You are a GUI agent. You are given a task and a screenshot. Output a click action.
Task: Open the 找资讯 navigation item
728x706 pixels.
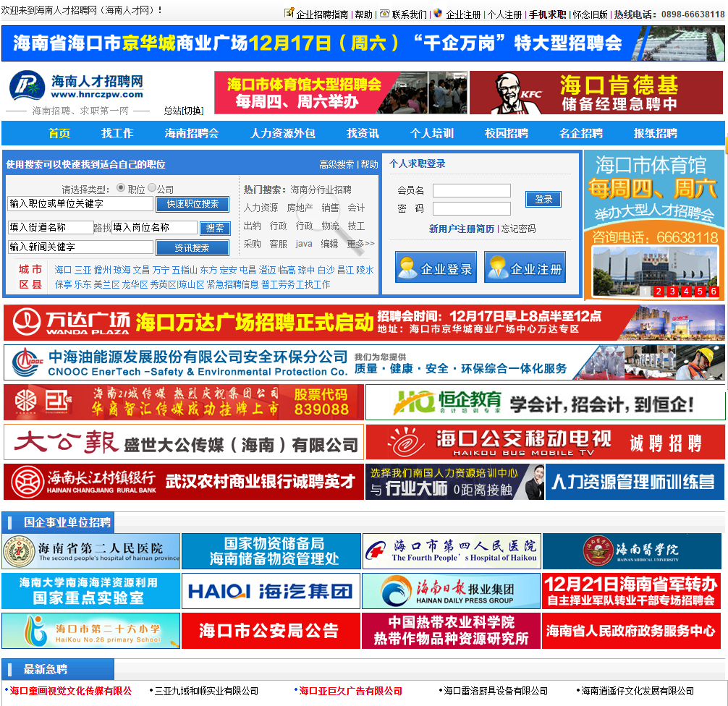click(363, 134)
